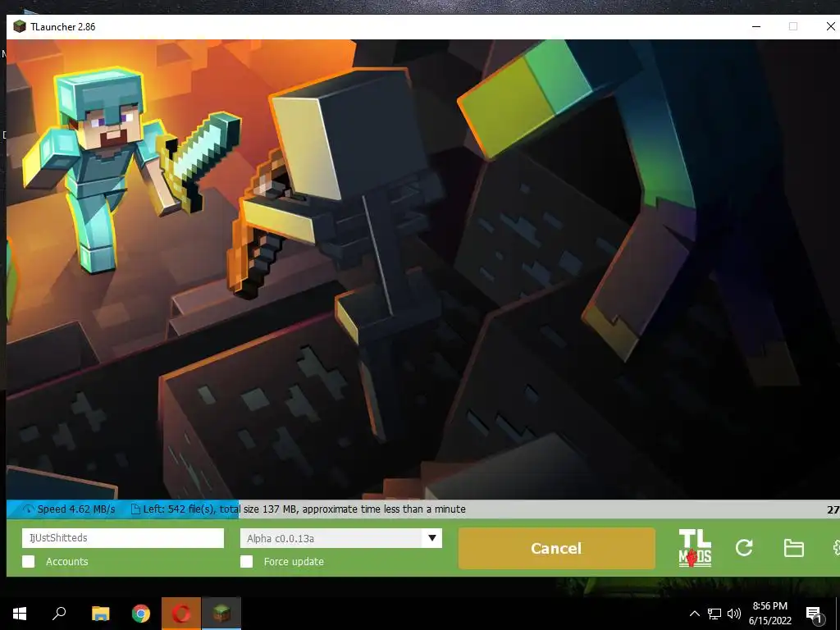840x630 pixels.
Task: Open Windows taskbar search
Action: (x=59, y=613)
